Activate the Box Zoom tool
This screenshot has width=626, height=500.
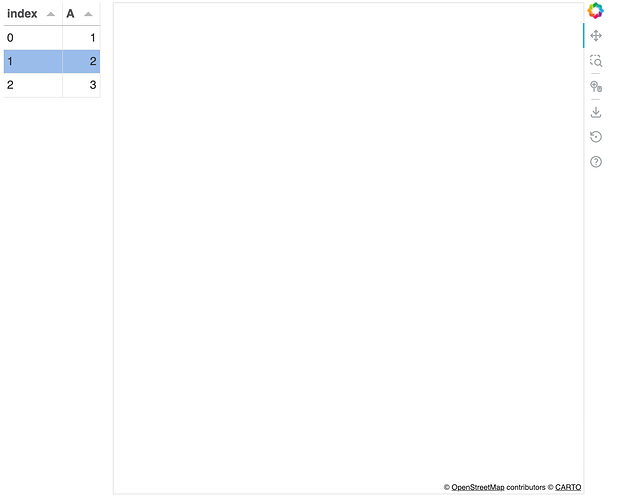[596, 61]
